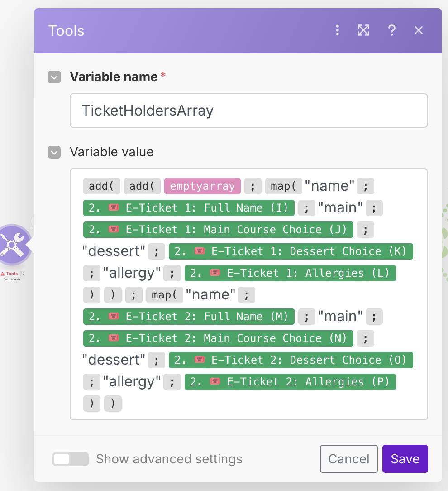The width and height of the screenshot is (448, 491).
Task: Click E-Ticket 2: Main Course Choice (N) tag
Action: pos(218,338)
